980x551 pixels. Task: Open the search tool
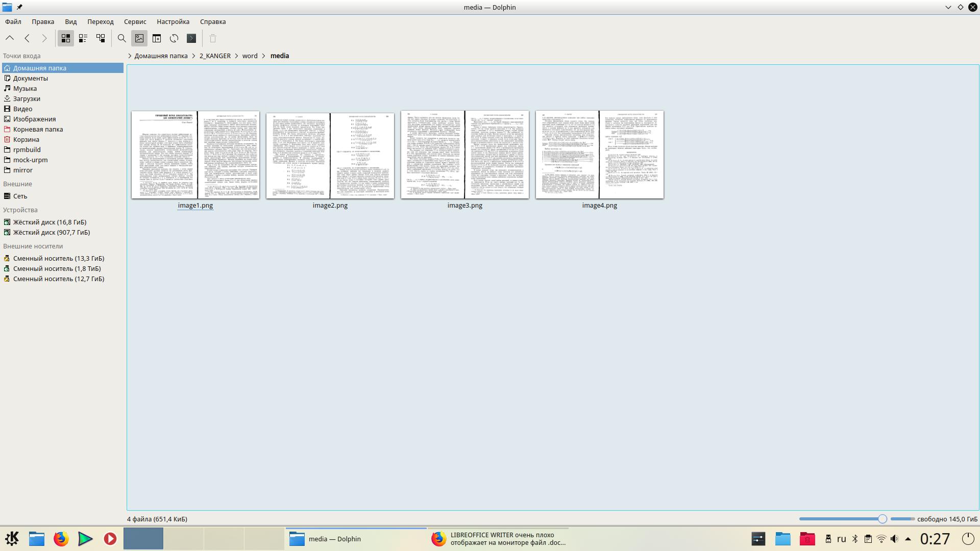[x=121, y=38]
